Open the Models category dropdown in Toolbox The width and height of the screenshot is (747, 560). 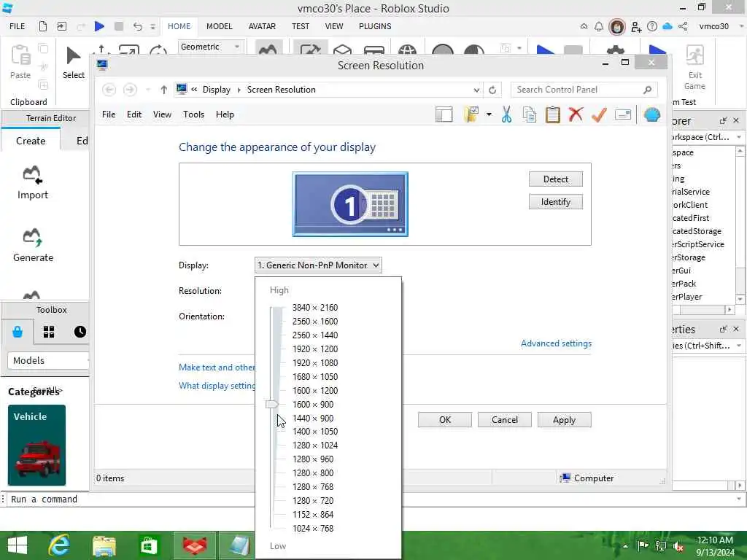coord(48,360)
